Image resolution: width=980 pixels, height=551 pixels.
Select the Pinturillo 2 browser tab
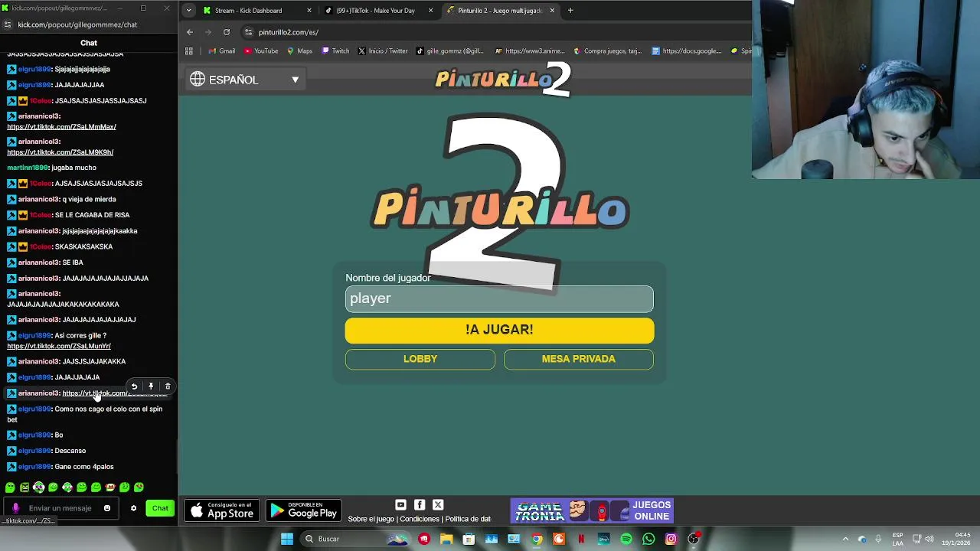point(501,11)
